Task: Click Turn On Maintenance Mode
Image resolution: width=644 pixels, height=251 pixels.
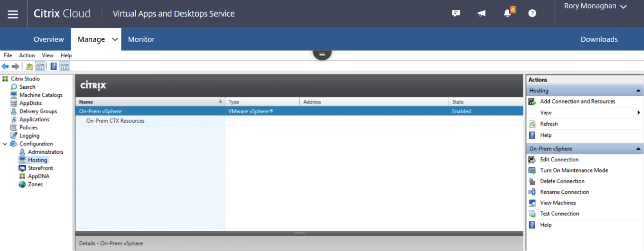Action: click(x=574, y=171)
